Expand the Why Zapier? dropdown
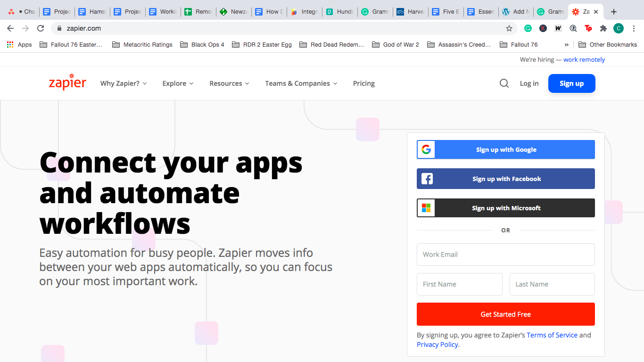 click(x=124, y=83)
